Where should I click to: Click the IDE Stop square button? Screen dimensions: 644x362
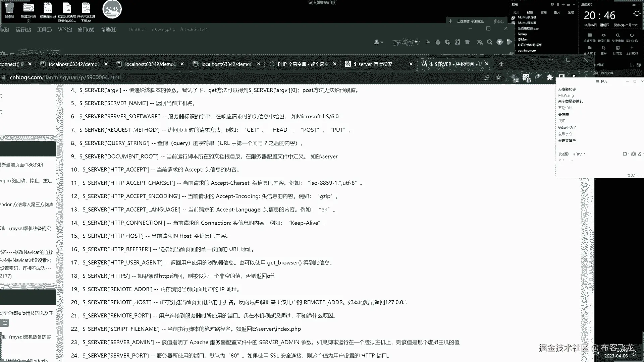467,42
